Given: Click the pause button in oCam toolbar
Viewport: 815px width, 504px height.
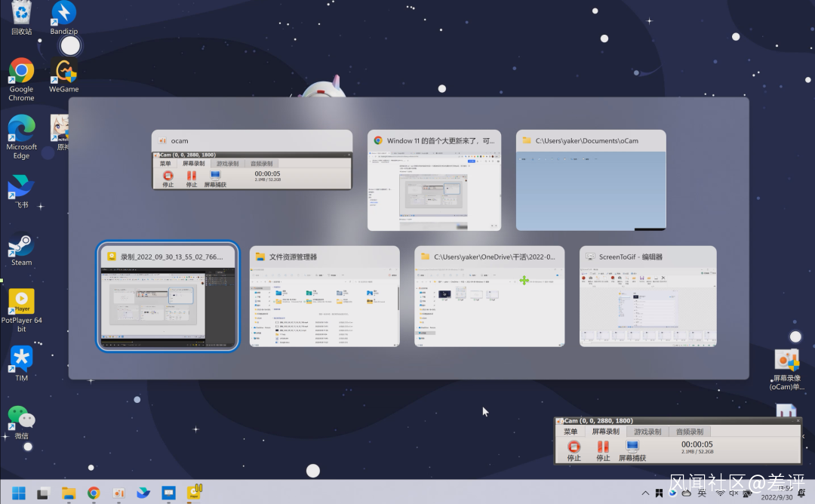Looking at the screenshot, I should (x=603, y=447).
